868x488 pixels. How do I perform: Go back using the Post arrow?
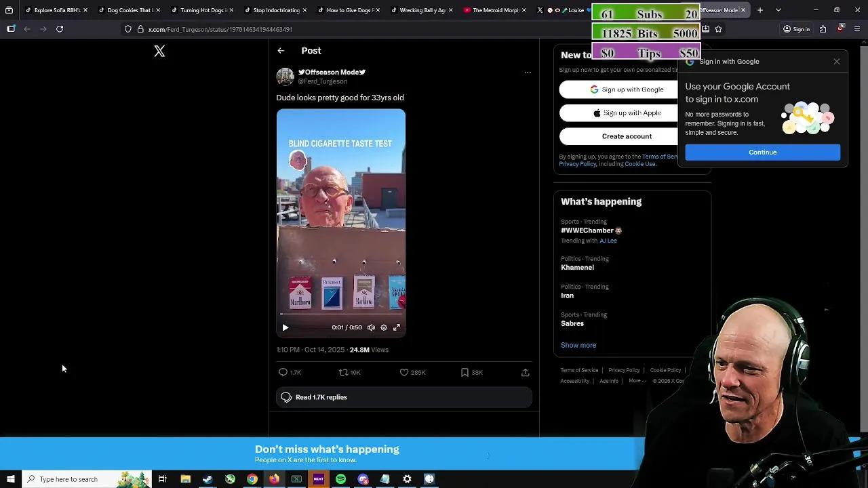[x=281, y=51]
